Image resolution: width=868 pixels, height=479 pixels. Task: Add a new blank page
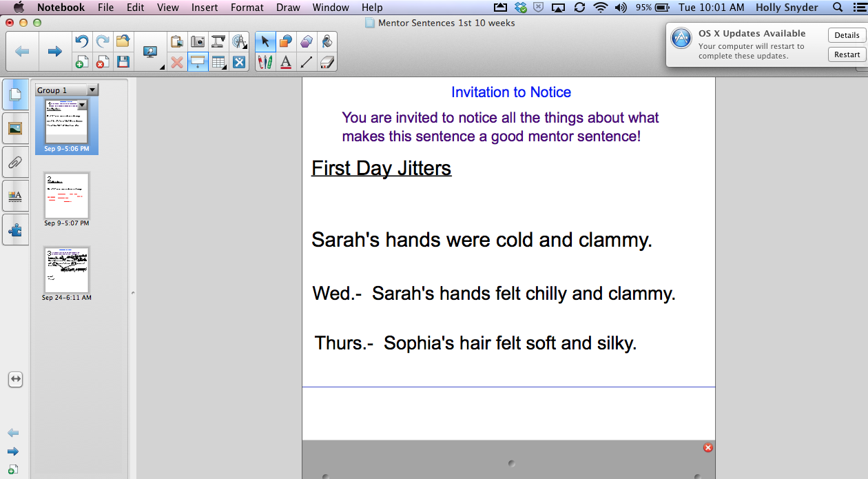click(x=82, y=62)
